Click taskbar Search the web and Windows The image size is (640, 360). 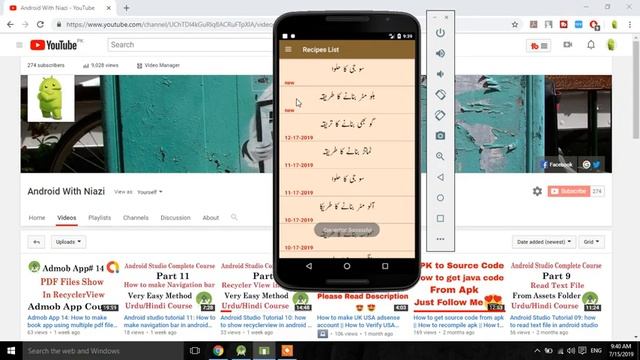pyautogui.click(x=103, y=351)
